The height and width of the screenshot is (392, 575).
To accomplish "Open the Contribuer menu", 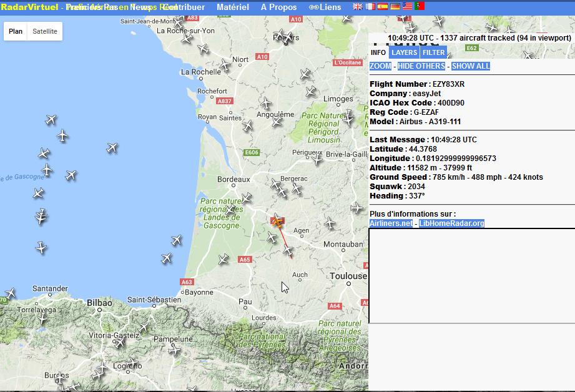I will click(x=184, y=7).
